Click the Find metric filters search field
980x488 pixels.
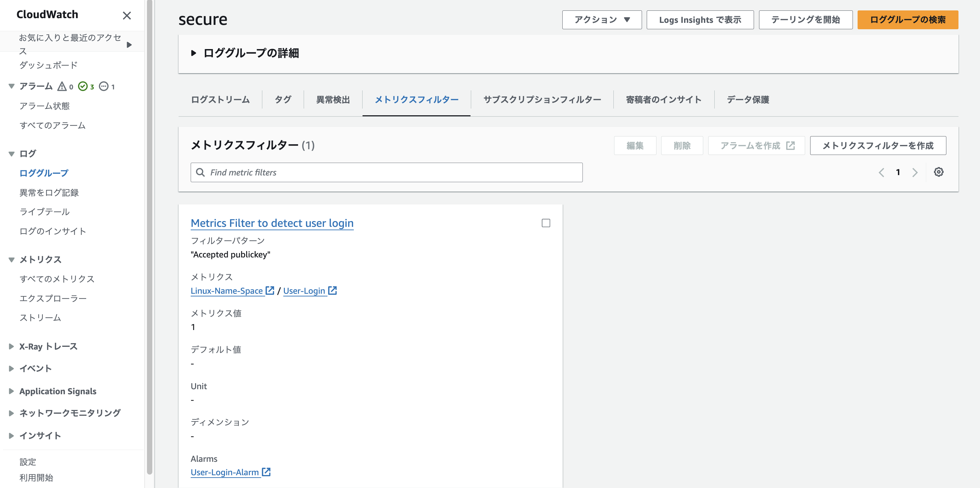[x=386, y=172]
